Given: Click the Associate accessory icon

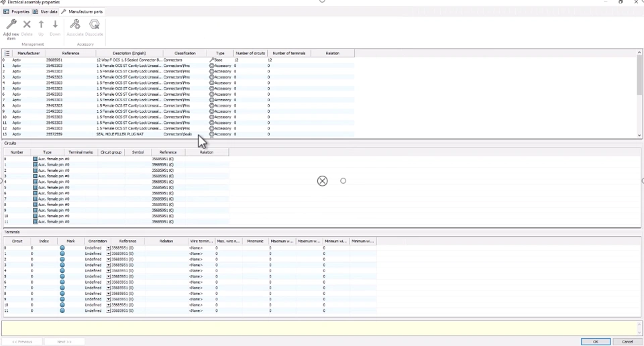Looking at the screenshot, I should [x=74, y=25].
